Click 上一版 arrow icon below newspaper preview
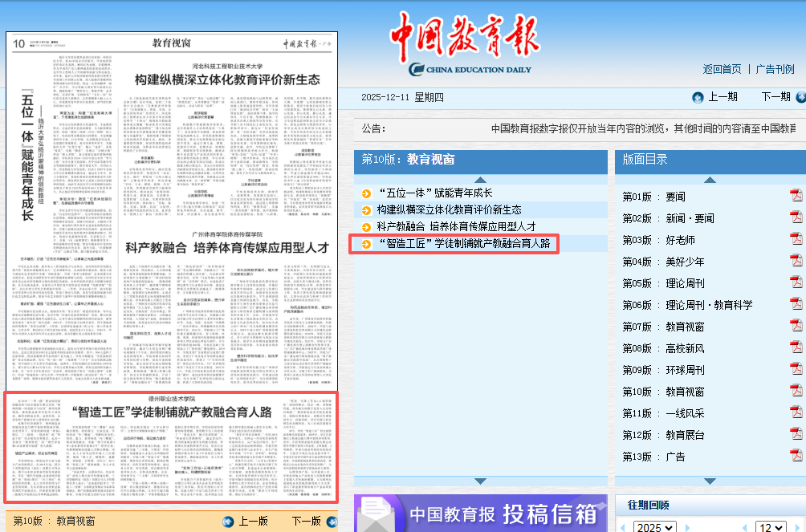The image size is (806, 532). pyautogui.click(x=228, y=522)
